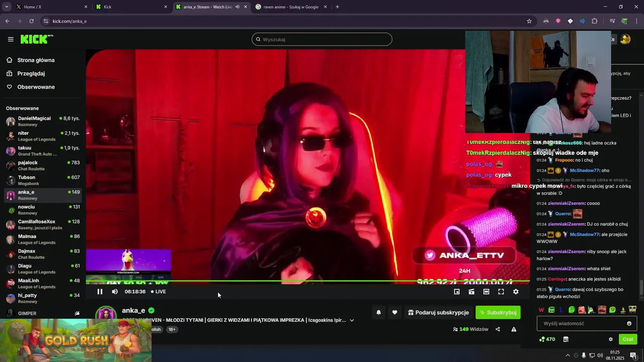Pause the live stream video
644x362 pixels.
point(100,292)
